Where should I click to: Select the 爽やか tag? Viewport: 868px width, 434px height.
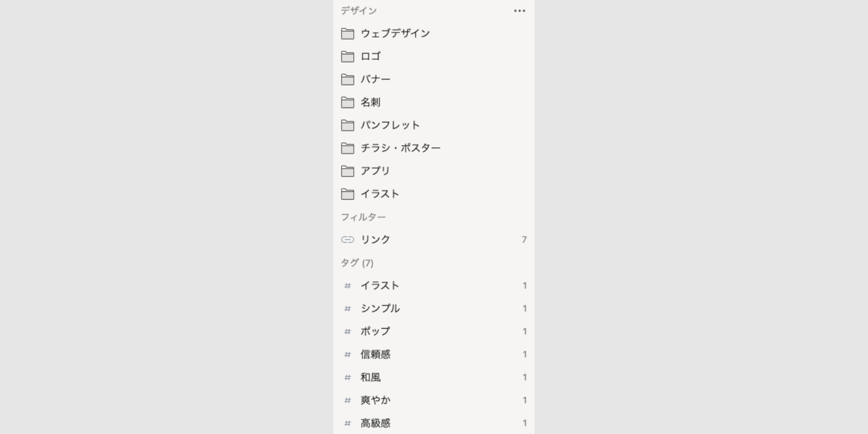[x=434, y=400]
